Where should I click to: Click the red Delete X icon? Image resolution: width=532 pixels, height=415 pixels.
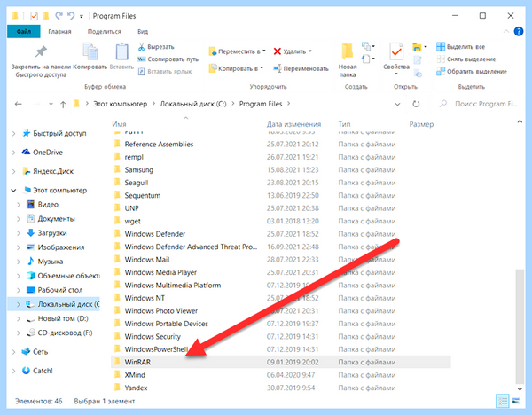point(278,51)
